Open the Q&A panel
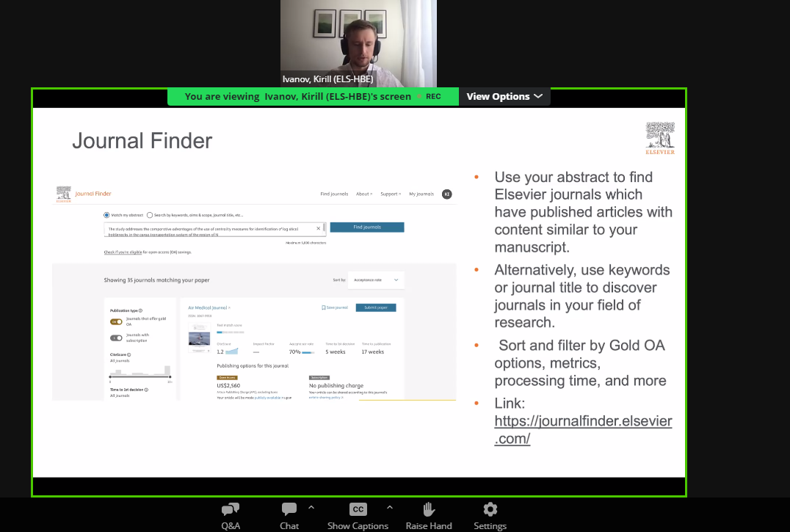 (231, 516)
